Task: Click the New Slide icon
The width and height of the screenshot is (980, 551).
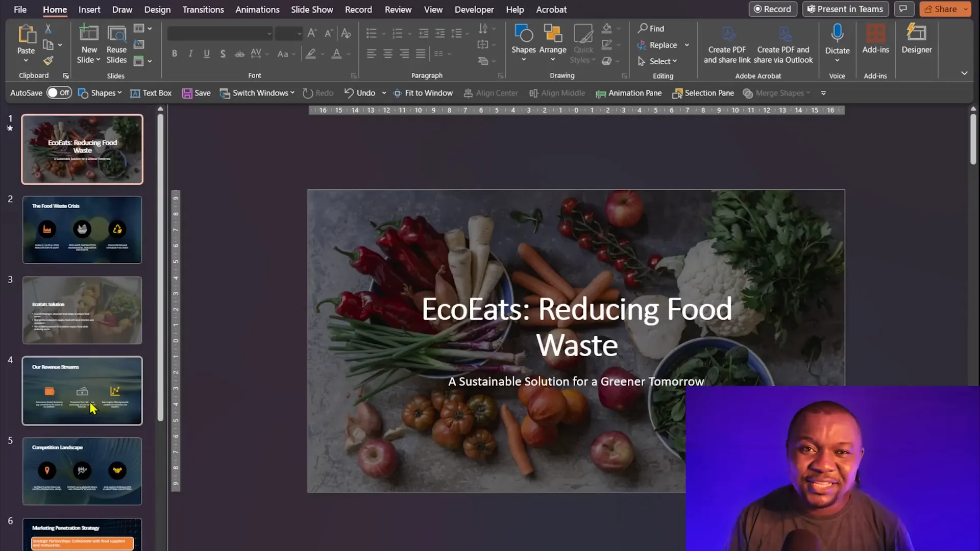Action: point(89,34)
